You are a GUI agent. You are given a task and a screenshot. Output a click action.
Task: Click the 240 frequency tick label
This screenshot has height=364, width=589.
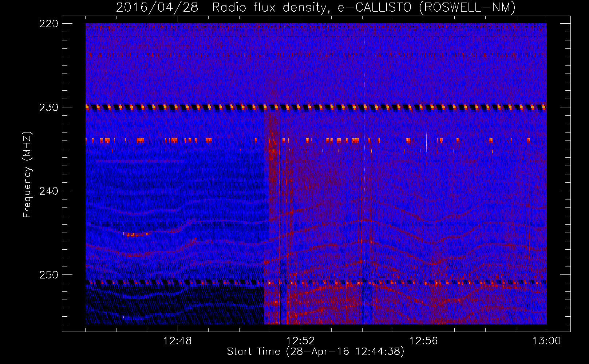coord(48,191)
